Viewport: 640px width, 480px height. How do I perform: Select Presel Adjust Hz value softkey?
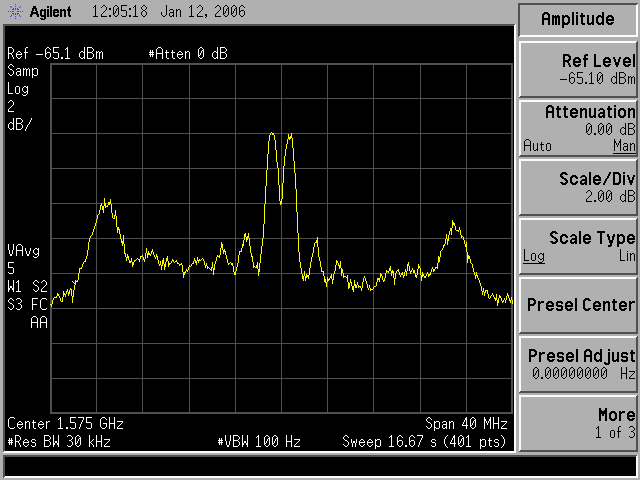pos(578,363)
